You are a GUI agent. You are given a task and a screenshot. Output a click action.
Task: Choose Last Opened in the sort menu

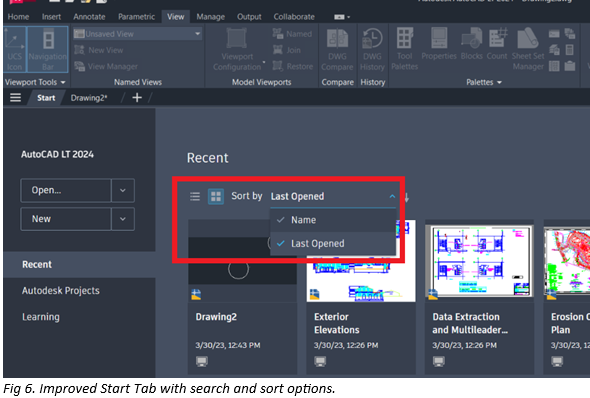tap(333, 244)
